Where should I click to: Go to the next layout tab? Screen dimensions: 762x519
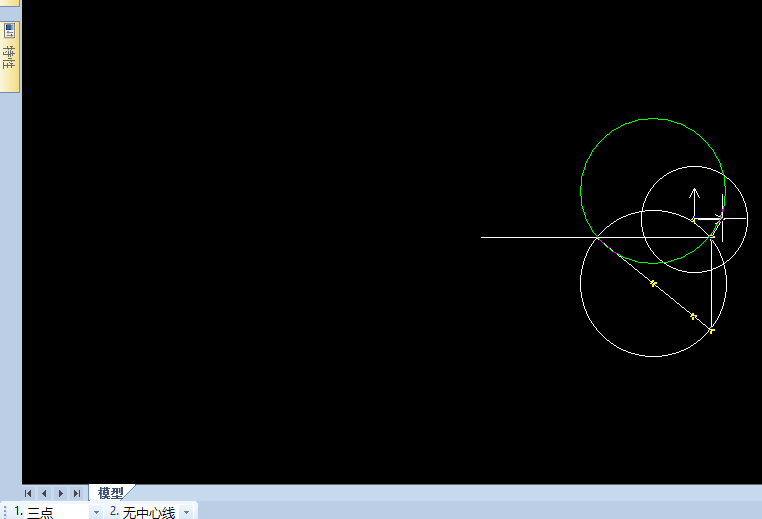[x=61, y=493]
